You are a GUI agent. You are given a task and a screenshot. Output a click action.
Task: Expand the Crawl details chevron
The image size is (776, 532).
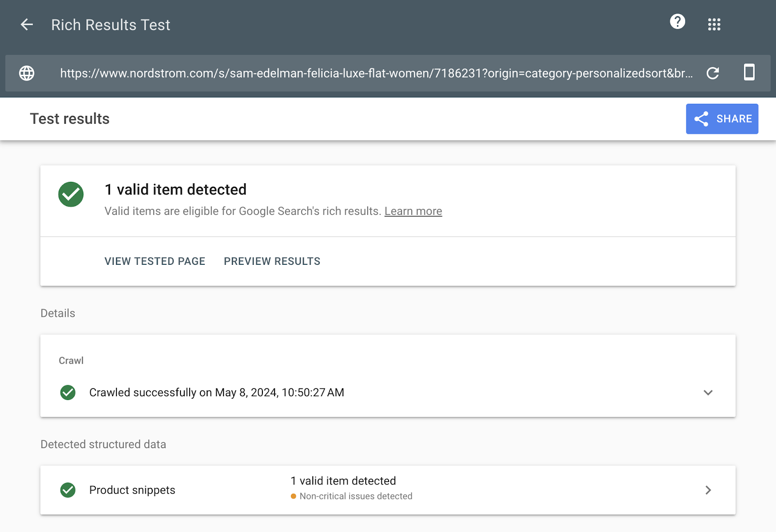tap(708, 392)
